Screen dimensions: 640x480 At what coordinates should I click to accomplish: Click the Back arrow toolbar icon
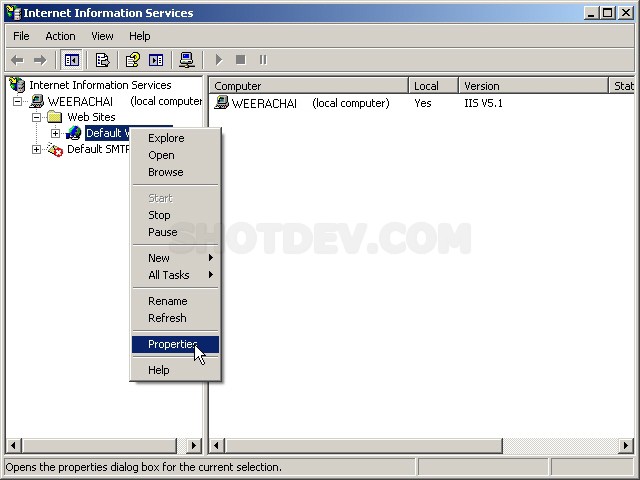point(18,60)
